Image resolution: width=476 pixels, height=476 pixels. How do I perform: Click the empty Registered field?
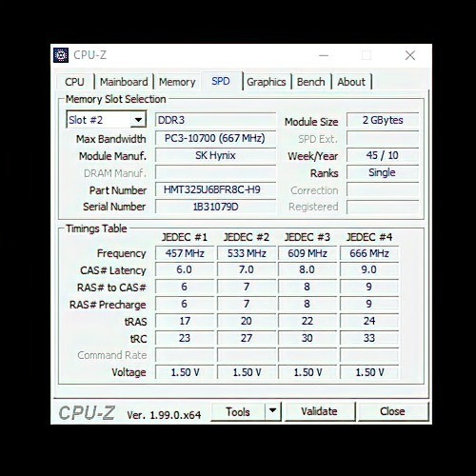383,207
